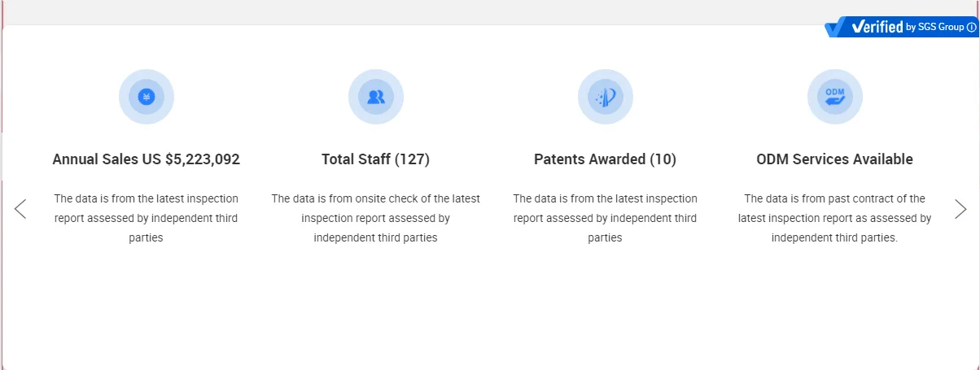
Task: Click the 'by SGS Group' label
Action: [935, 28]
